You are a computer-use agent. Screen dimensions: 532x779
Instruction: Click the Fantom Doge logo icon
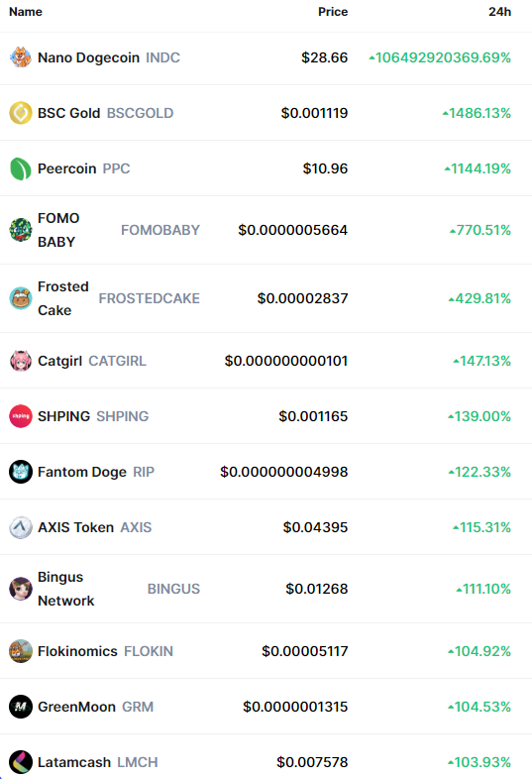[x=21, y=472]
